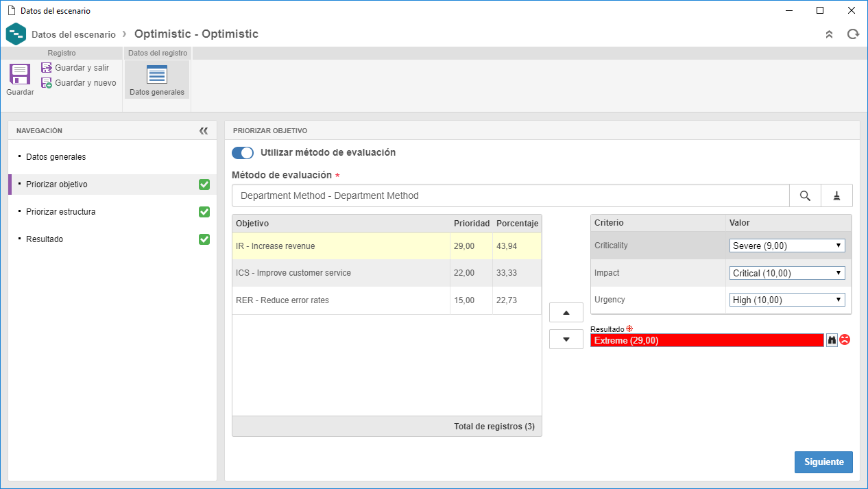Click the 29,00 priority cell
This screenshot has width=868, height=489.
click(472, 246)
